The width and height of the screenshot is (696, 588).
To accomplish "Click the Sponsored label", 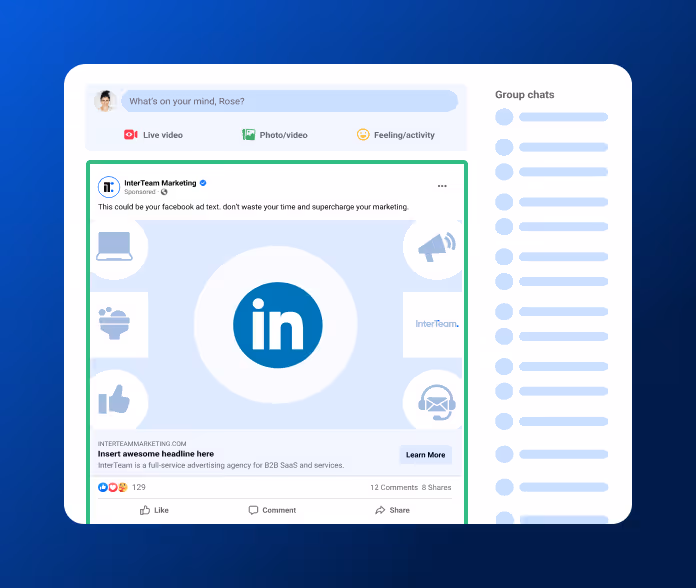I will click(140, 192).
